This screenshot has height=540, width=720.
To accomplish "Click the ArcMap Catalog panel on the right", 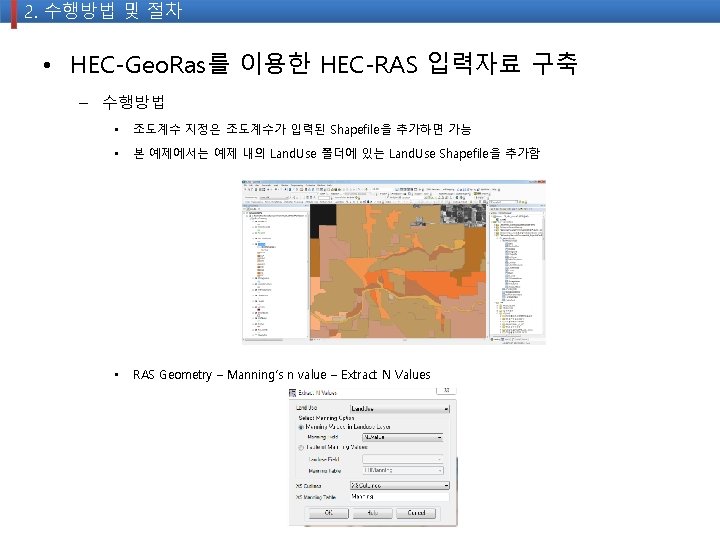I will [x=517, y=273].
